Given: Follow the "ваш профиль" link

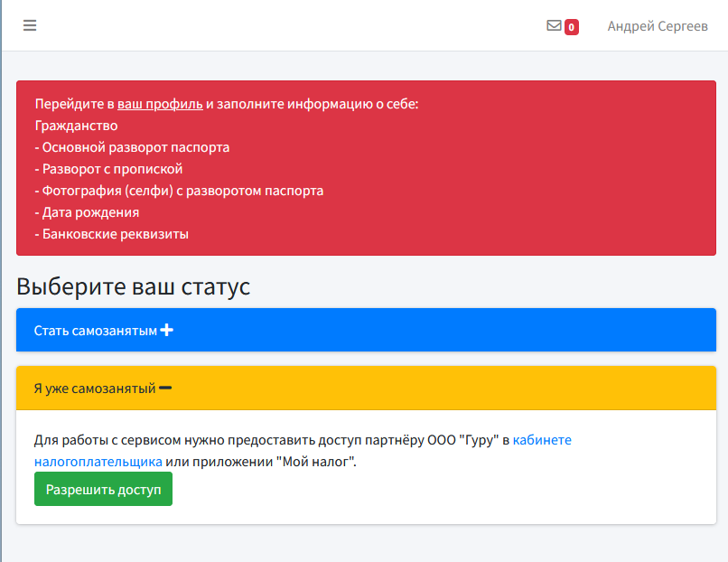Looking at the screenshot, I should 160,104.
